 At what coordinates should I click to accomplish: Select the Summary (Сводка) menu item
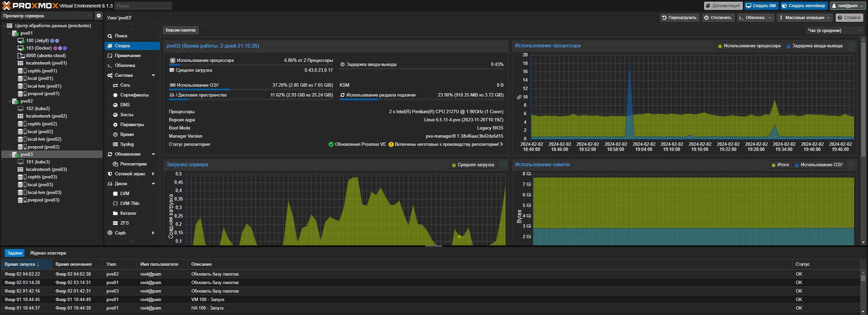132,46
